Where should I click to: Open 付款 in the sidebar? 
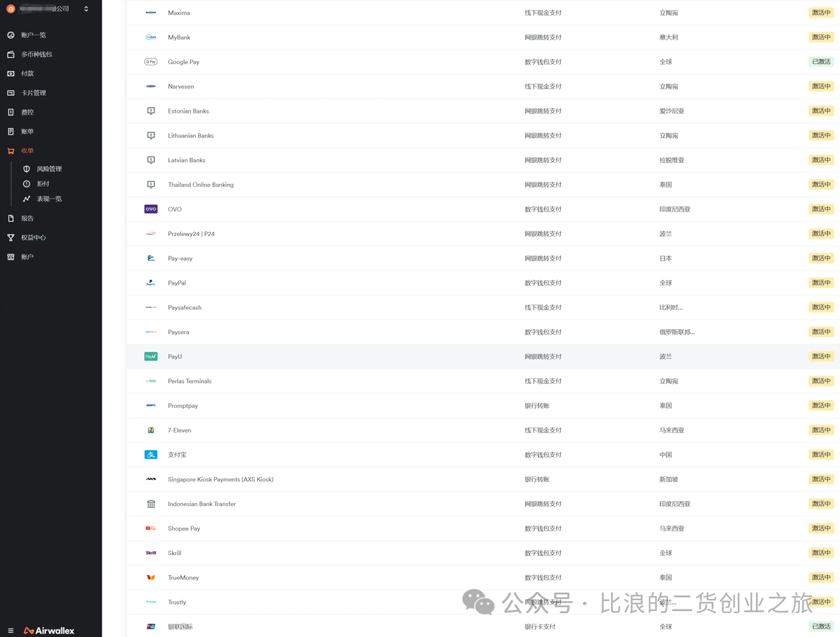tap(27, 73)
